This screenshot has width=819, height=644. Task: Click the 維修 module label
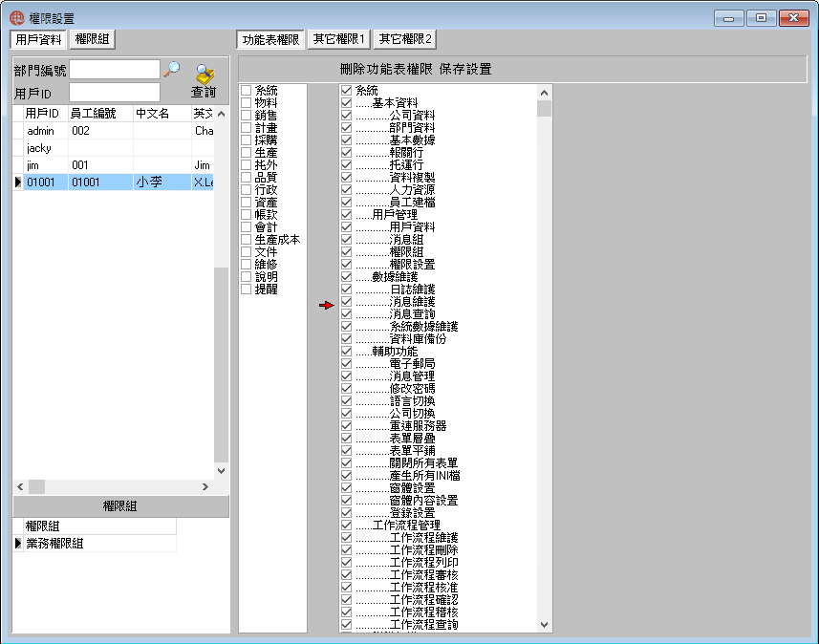[x=266, y=265]
